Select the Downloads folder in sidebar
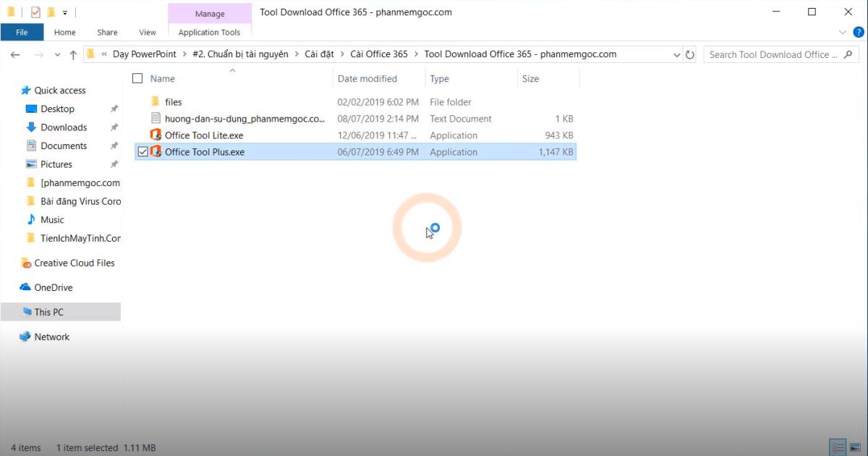This screenshot has height=456, width=868. (x=64, y=127)
